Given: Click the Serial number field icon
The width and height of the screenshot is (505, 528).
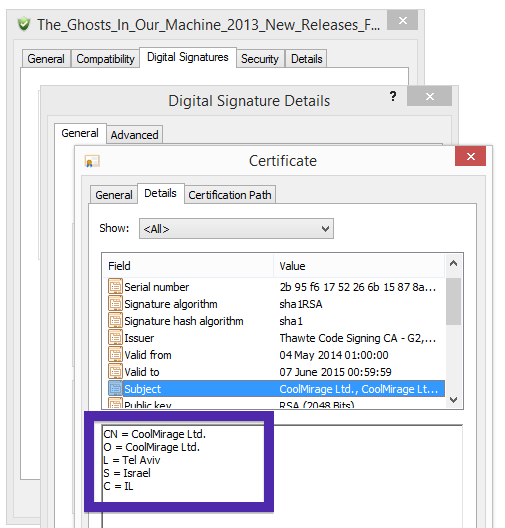Looking at the screenshot, I should click(x=115, y=287).
